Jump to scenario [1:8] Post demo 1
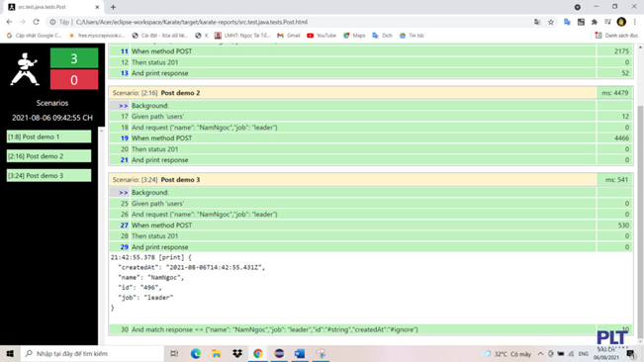Screen dimensions: 644x362 pos(48,136)
